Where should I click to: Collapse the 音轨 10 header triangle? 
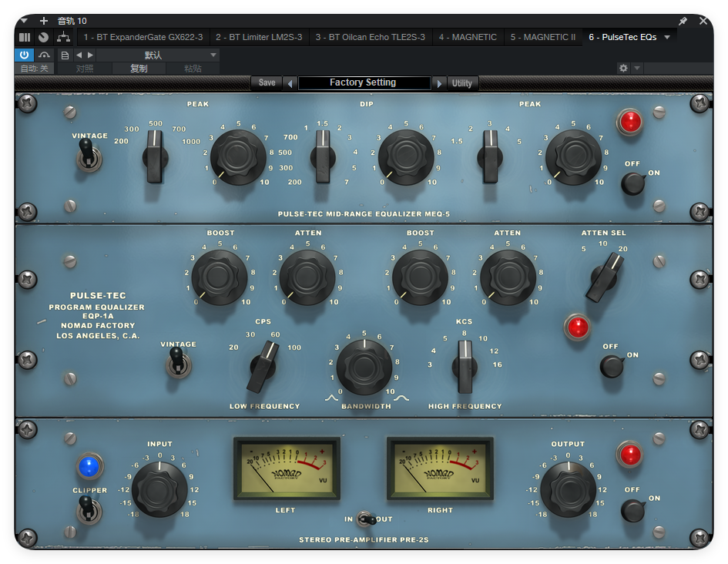point(24,21)
